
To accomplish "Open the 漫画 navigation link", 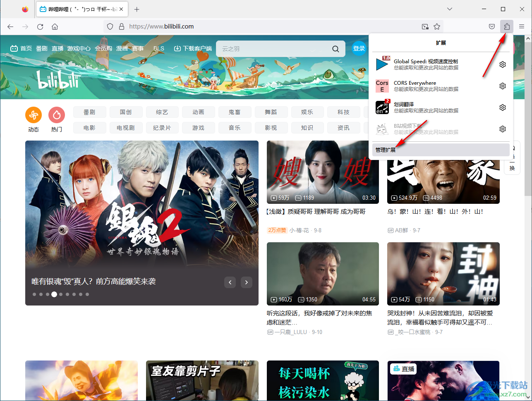I will click(122, 48).
